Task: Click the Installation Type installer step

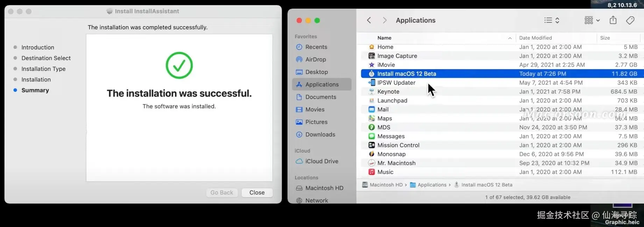Action: click(43, 69)
